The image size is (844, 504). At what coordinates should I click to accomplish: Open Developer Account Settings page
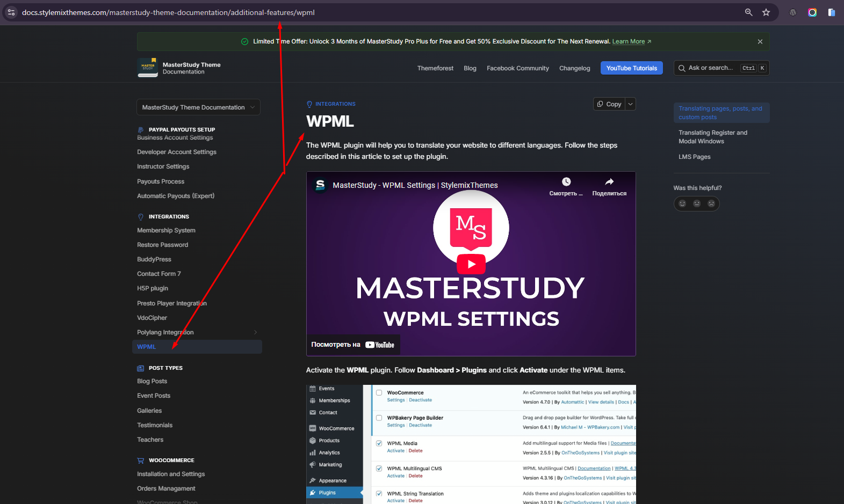coord(177,152)
